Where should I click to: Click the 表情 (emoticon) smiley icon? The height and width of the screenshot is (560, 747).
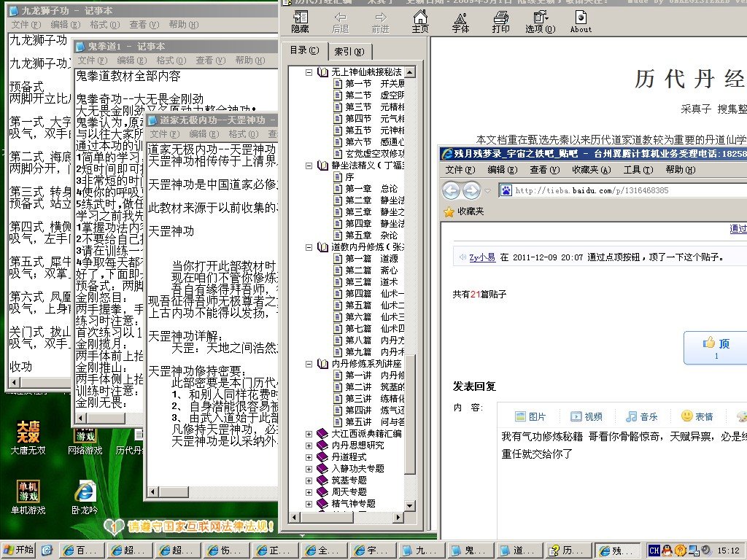(x=686, y=416)
